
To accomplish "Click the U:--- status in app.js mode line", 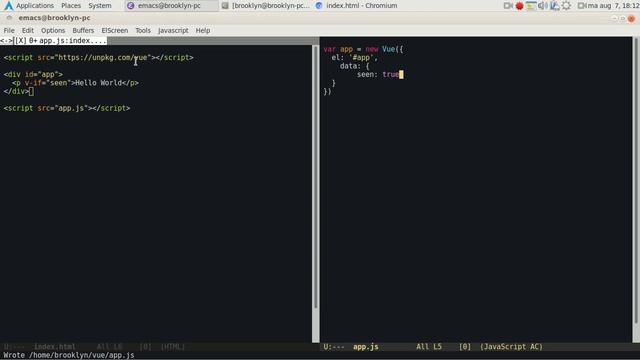I will pos(334,347).
